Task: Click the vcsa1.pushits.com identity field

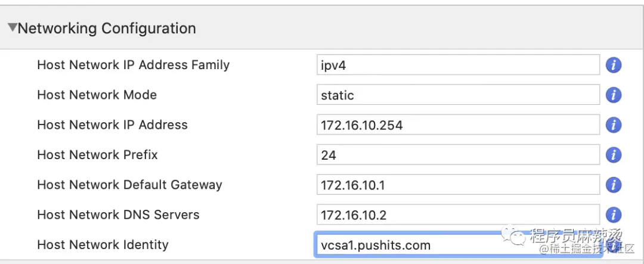Action: coord(458,245)
